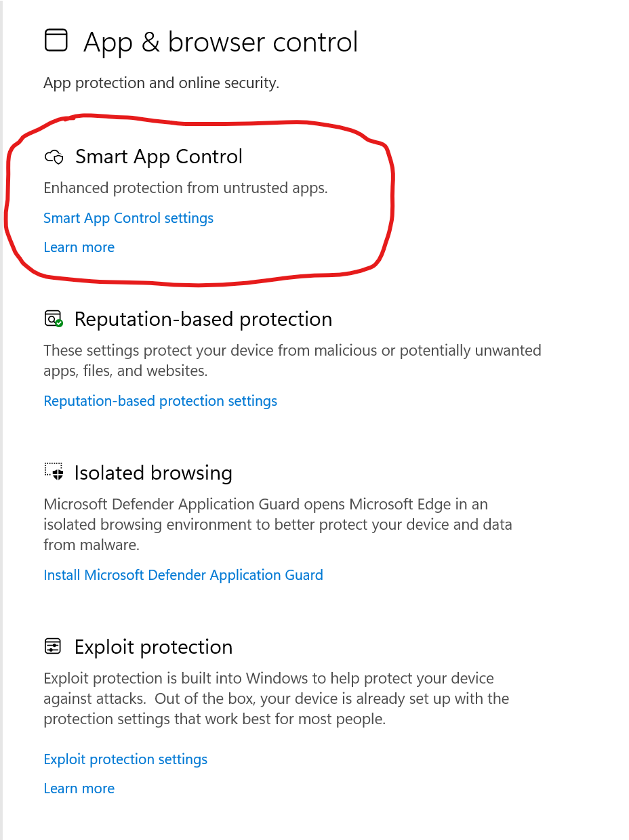Click the Reputation-based protection heading
This screenshot has width=629, height=840.
pos(203,319)
